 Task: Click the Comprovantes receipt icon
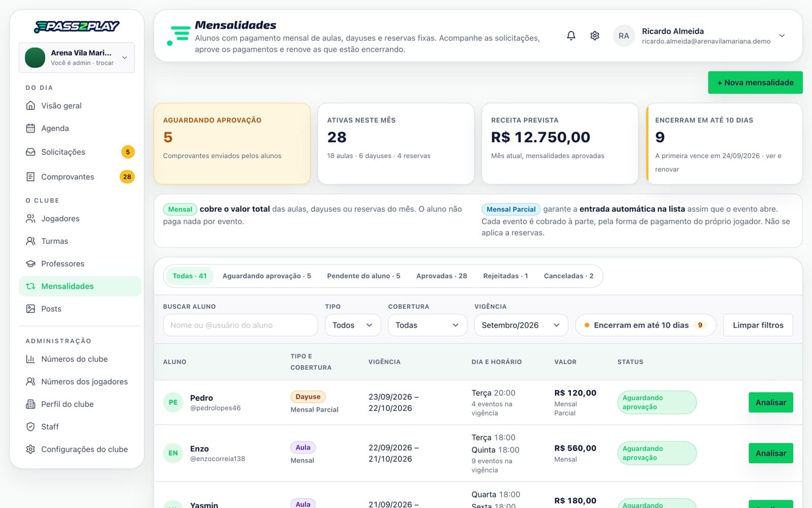point(30,177)
